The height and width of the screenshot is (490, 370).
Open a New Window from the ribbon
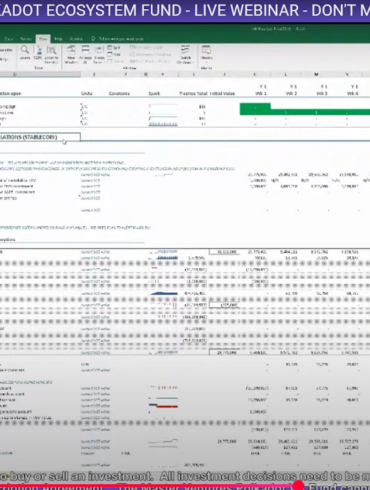click(x=71, y=54)
